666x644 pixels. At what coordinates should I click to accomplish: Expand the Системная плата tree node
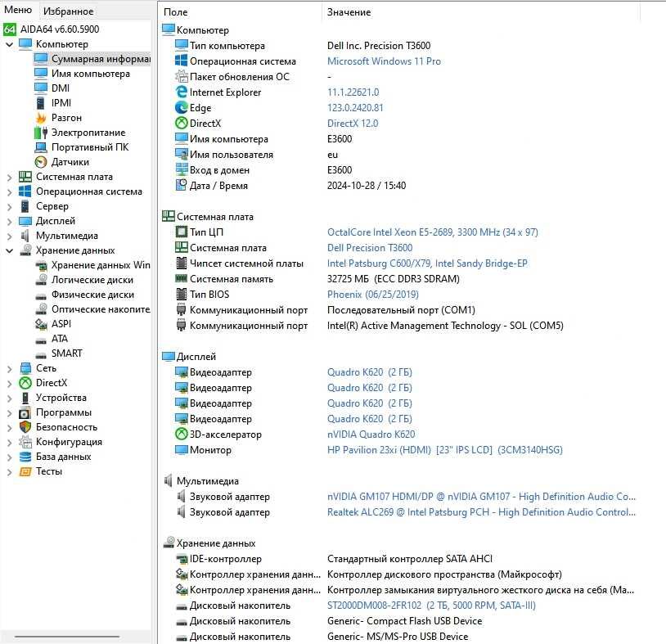tap(9, 177)
